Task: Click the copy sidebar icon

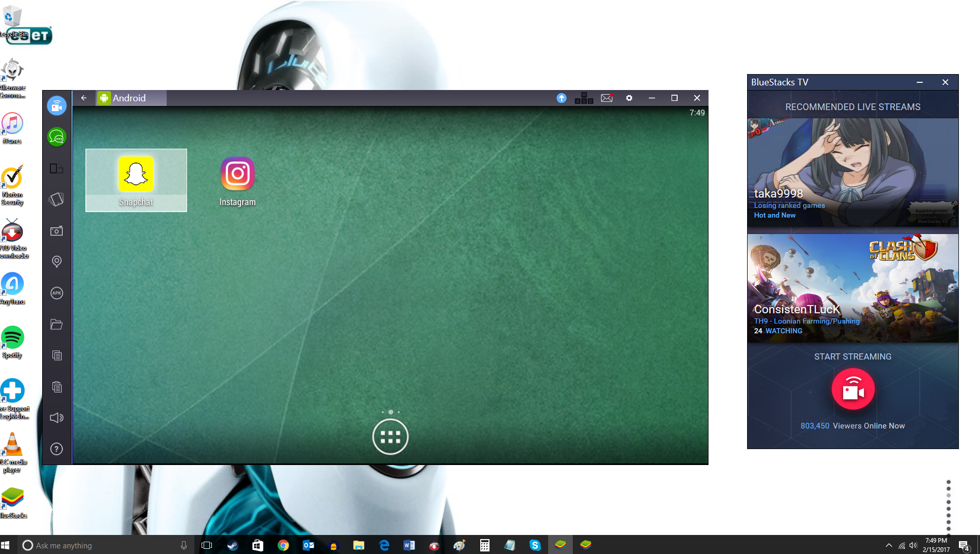Action: pos(57,355)
